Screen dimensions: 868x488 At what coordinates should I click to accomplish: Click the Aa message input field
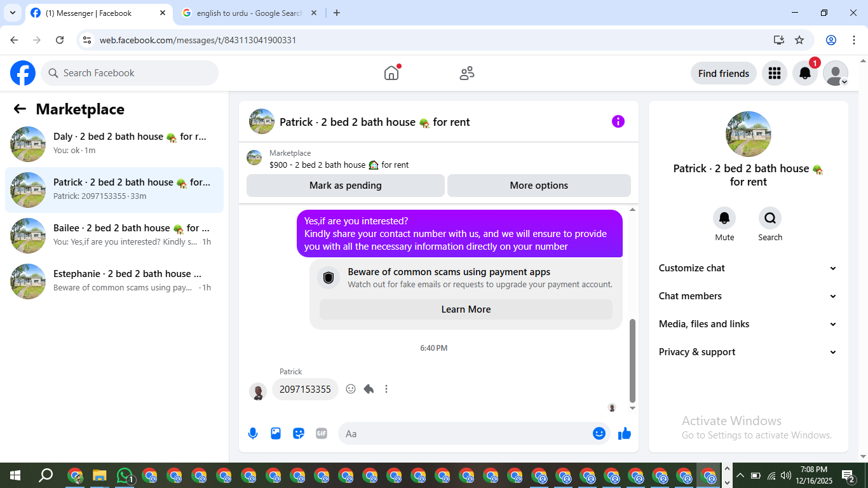click(x=465, y=433)
